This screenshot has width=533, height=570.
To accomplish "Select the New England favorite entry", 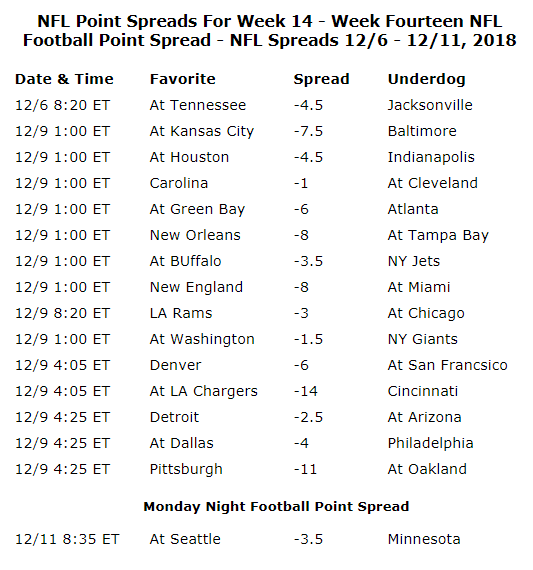I will [196, 287].
